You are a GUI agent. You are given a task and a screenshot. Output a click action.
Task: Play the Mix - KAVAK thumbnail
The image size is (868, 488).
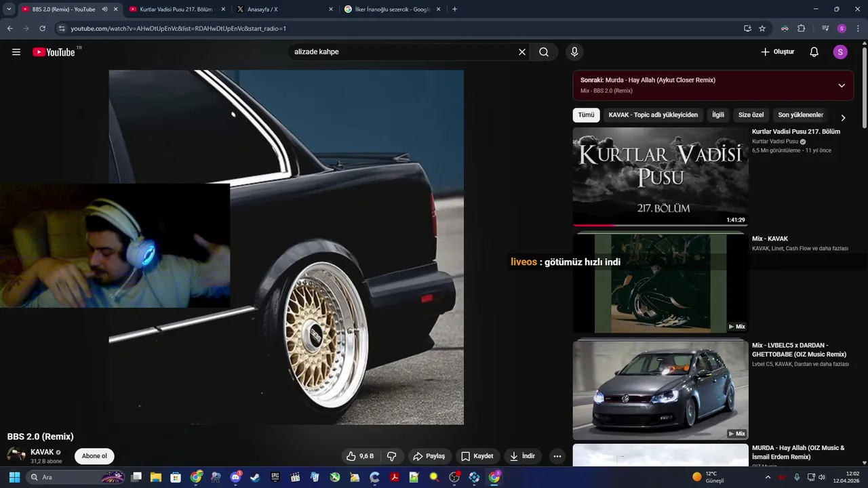point(660,283)
